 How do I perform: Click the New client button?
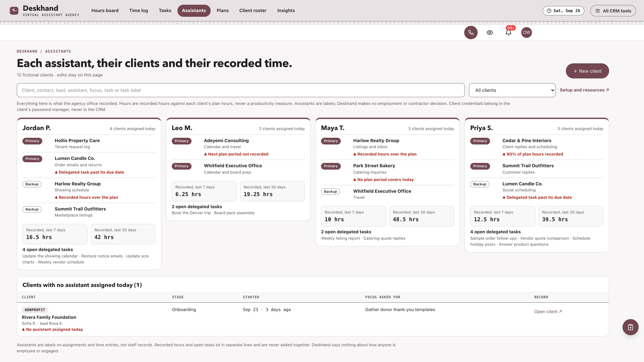point(587,71)
